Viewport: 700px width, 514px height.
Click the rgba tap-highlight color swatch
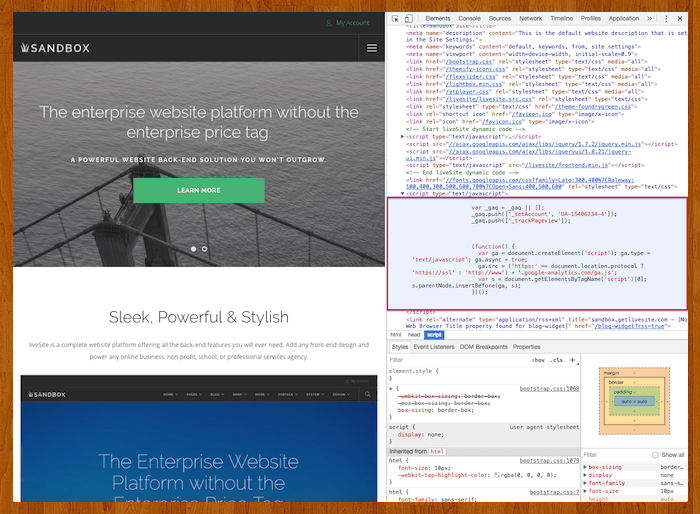coord(496,476)
